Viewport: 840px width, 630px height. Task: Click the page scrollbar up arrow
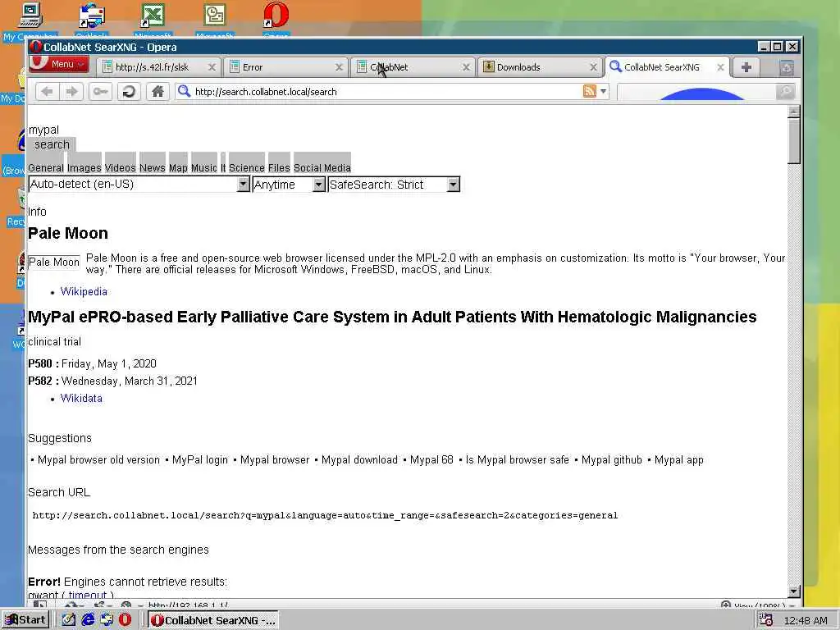(794, 112)
